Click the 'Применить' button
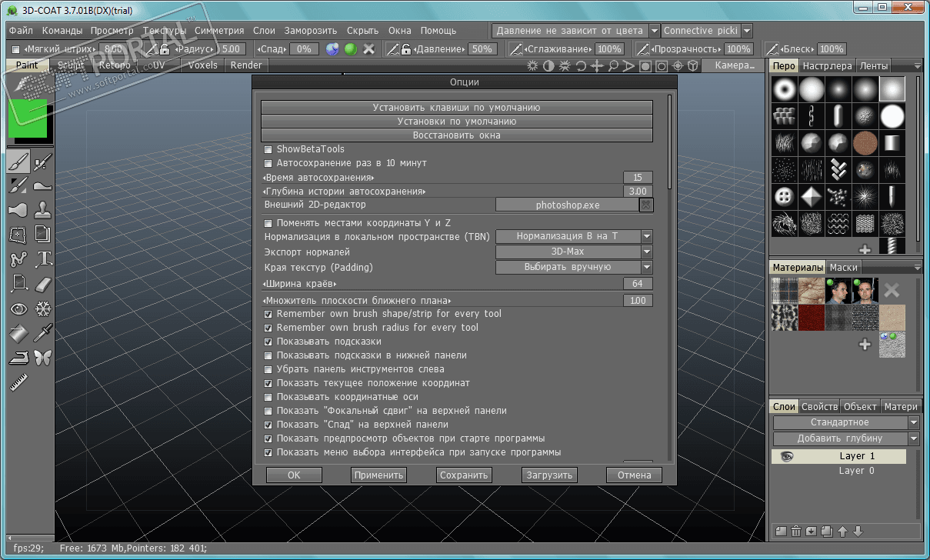 (x=378, y=475)
